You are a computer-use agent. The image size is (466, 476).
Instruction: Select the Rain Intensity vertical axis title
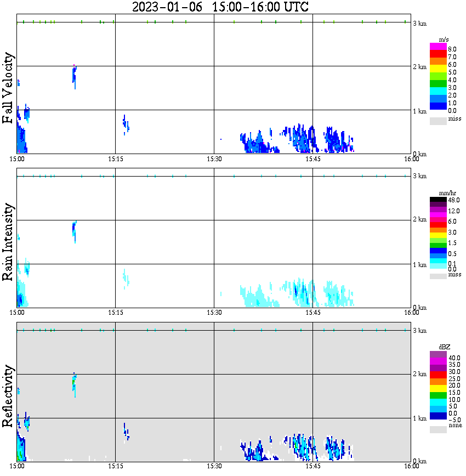tap(8, 242)
